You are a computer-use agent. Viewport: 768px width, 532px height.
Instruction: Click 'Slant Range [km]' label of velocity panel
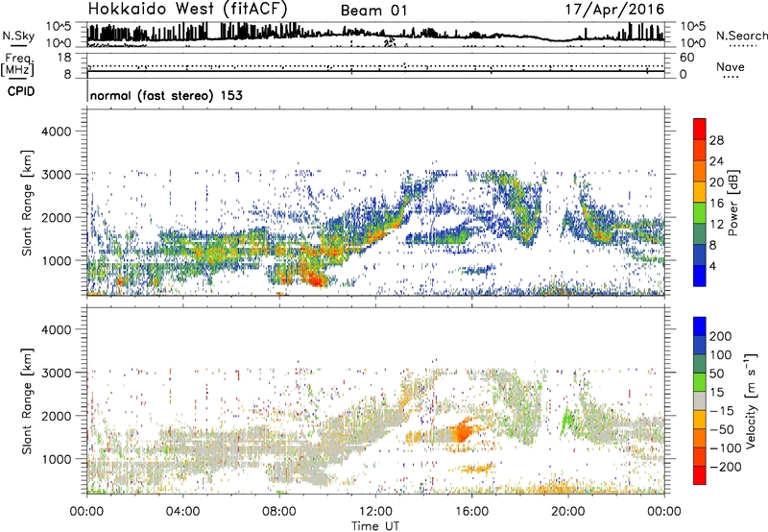point(27,401)
